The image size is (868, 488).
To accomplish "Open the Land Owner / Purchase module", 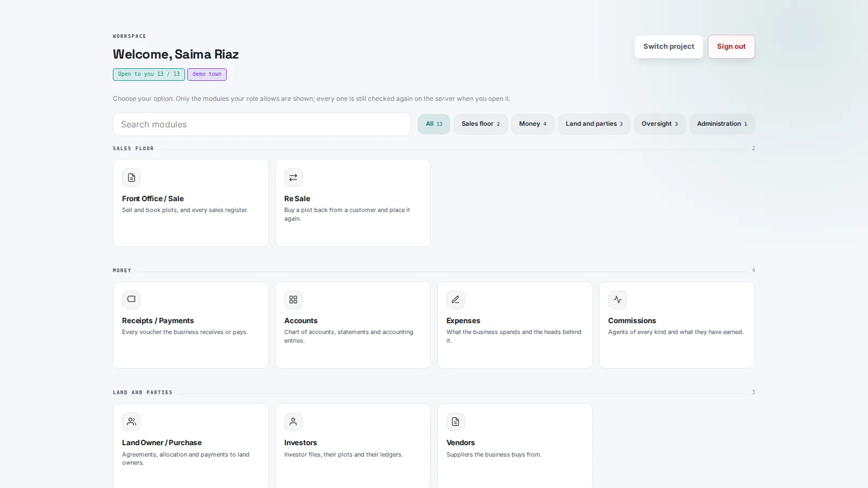I will coord(191,446).
